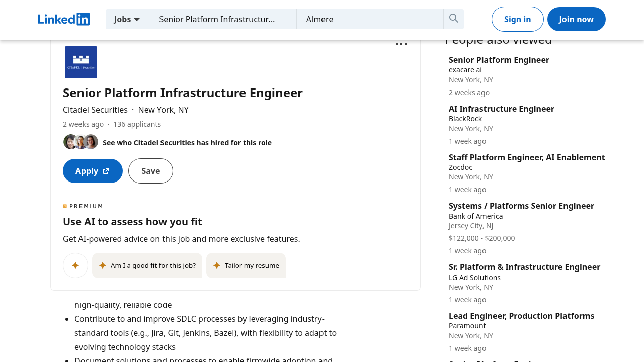This screenshot has width=644, height=362.
Task: Click 'New York, NY' beside Citadel Securities
Action: pyautogui.click(x=164, y=110)
